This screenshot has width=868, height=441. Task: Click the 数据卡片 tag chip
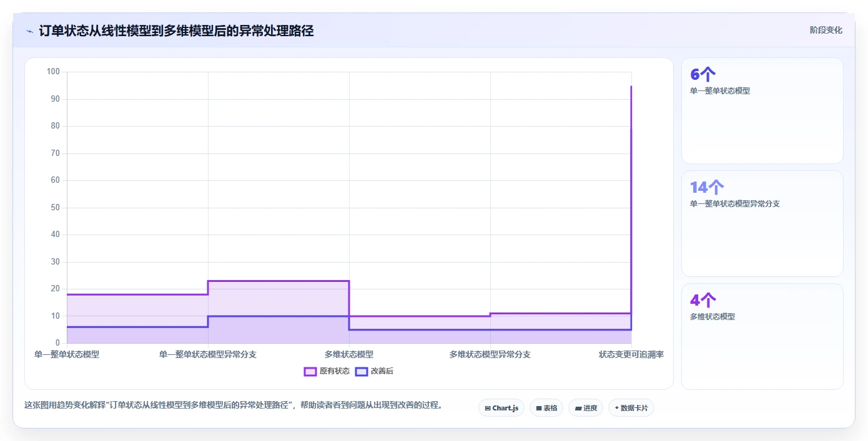(x=631, y=408)
